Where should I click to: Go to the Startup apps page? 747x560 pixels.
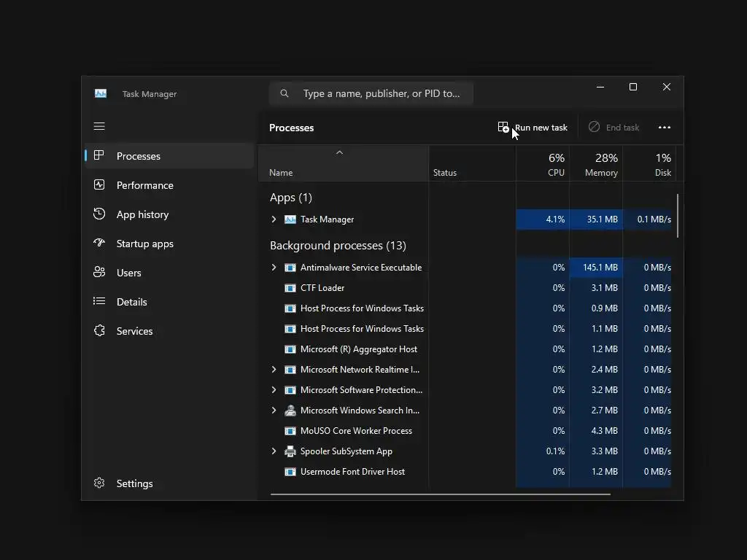coord(169,244)
